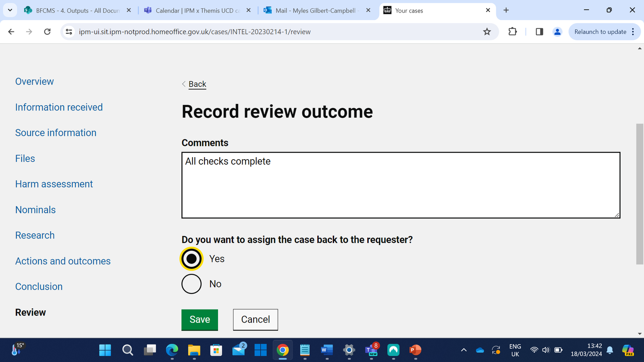Click the Back link

(x=197, y=84)
